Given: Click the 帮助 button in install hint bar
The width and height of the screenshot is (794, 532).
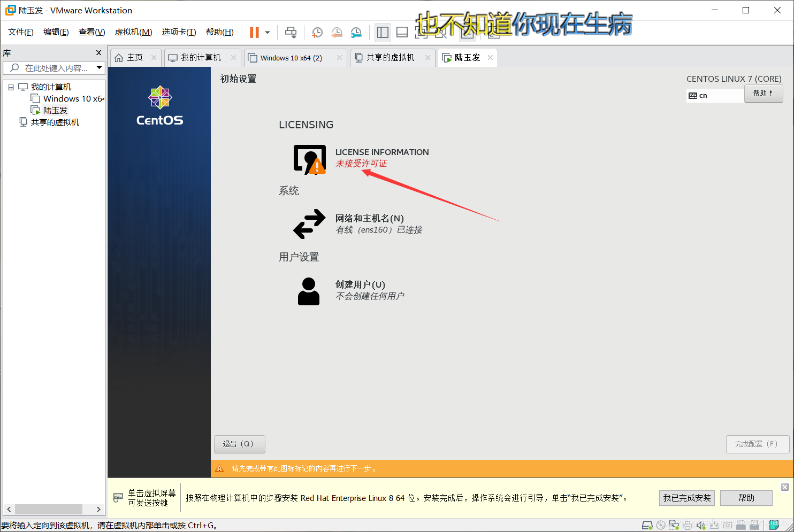Looking at the screenshot, I should click(746, 498).
